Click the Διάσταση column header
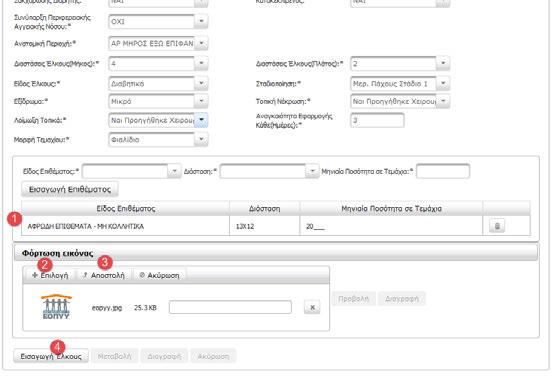 pyautogui.click(x=265, y=209)
